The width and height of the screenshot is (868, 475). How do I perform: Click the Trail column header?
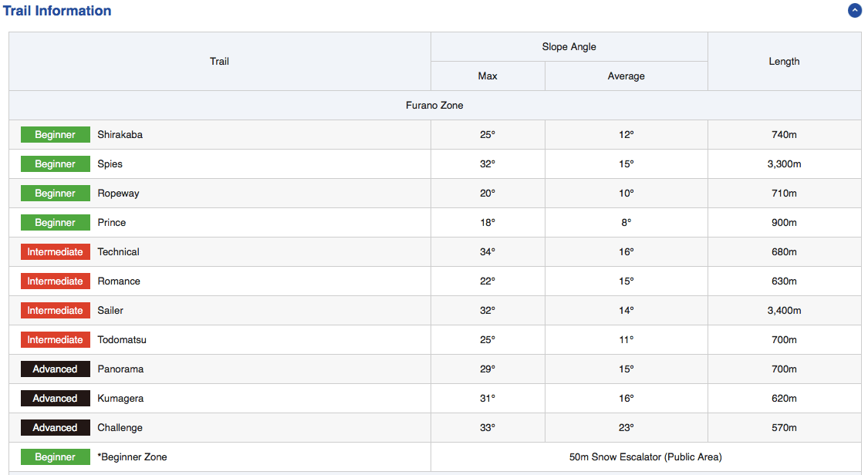219,62
